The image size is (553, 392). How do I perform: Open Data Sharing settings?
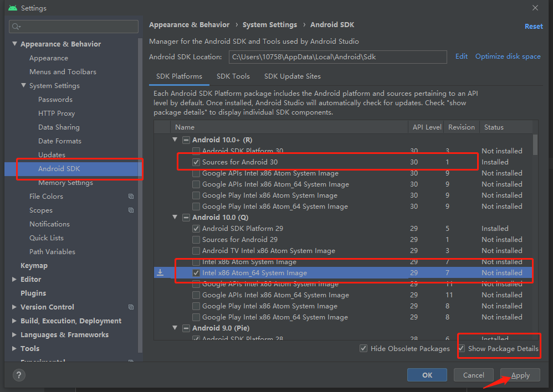click(x=59, y=127)
